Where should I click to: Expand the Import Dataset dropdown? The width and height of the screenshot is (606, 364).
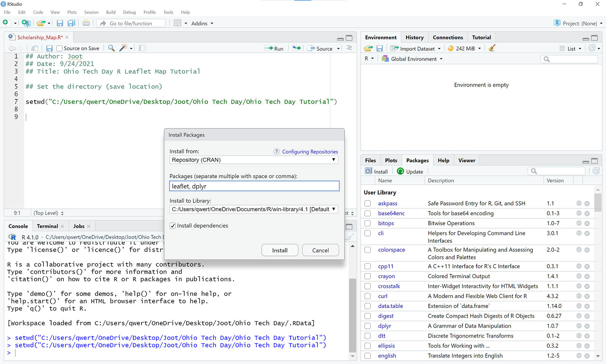(415, 48)
